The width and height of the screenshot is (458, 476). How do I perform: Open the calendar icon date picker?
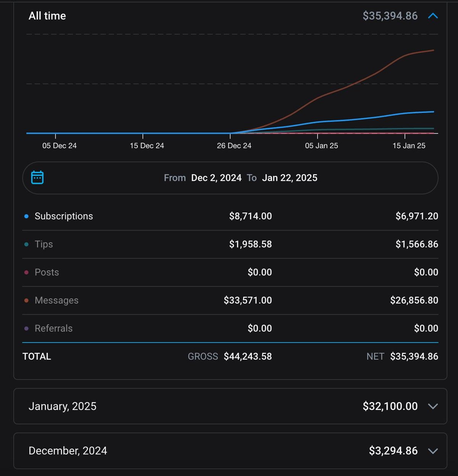tap(37, 177)
